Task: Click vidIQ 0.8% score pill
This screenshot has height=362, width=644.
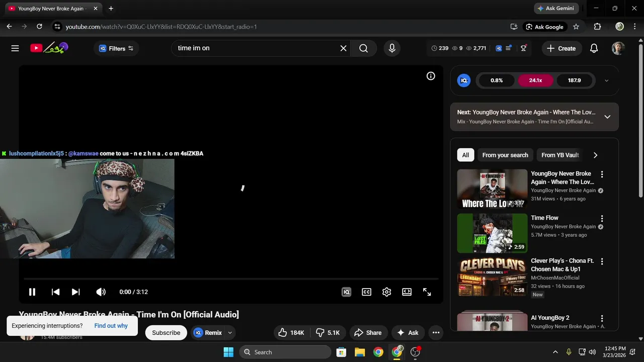Action: pos(497,80)
